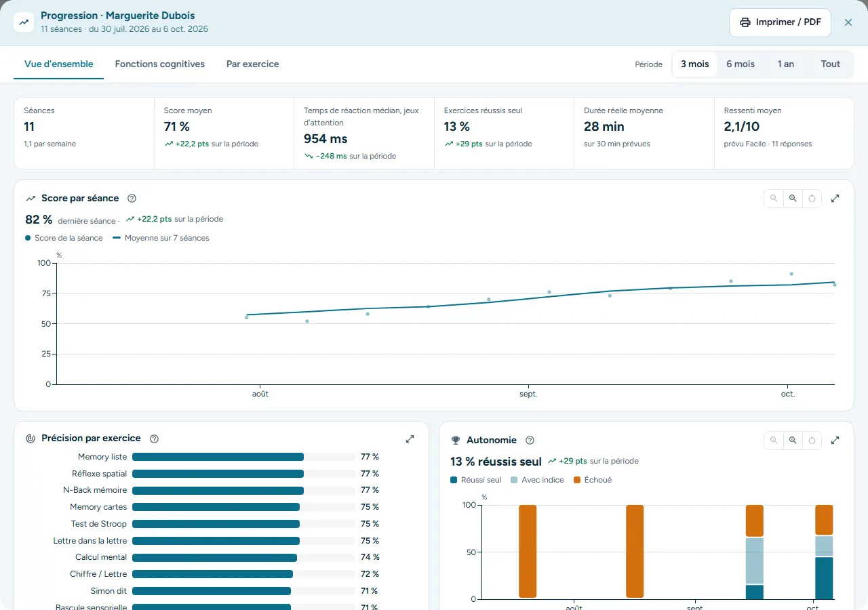Zoom in on the Autonomie chart
868x610 pixels.
(793, 441)
